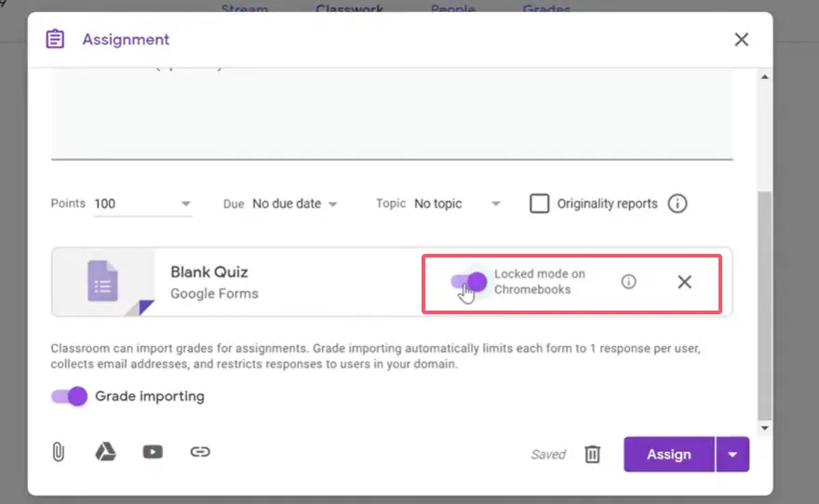The width and height of the screenshot is (819, 504).
Task: Insert a link attachment
Action: [x=200, y=452]
